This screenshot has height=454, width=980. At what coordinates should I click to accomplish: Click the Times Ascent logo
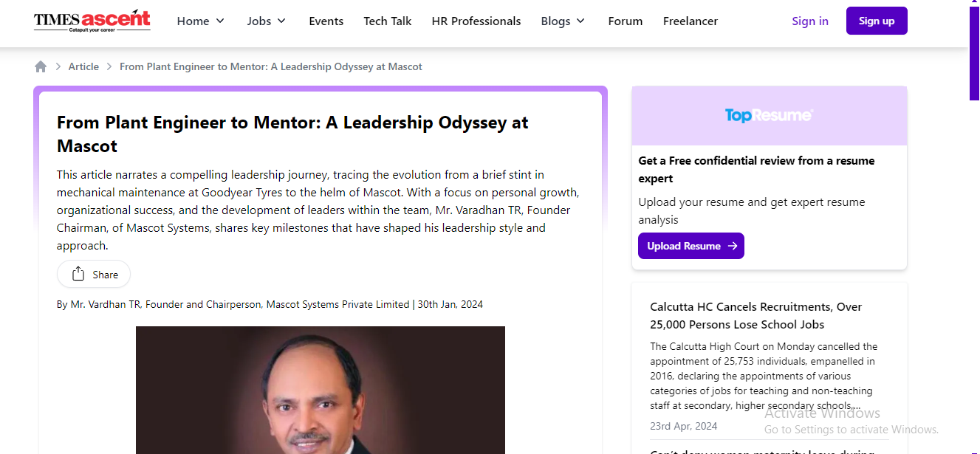point(92,21)
